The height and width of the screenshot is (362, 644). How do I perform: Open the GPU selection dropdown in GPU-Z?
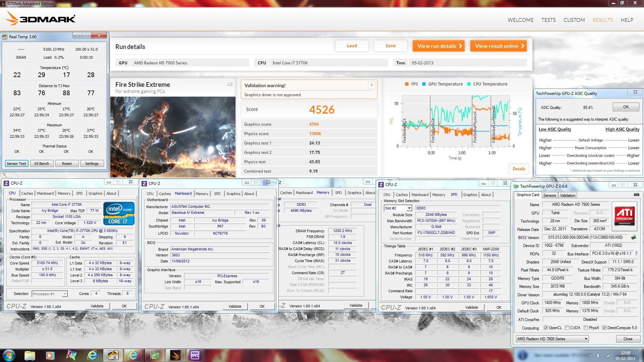(552, 339)
